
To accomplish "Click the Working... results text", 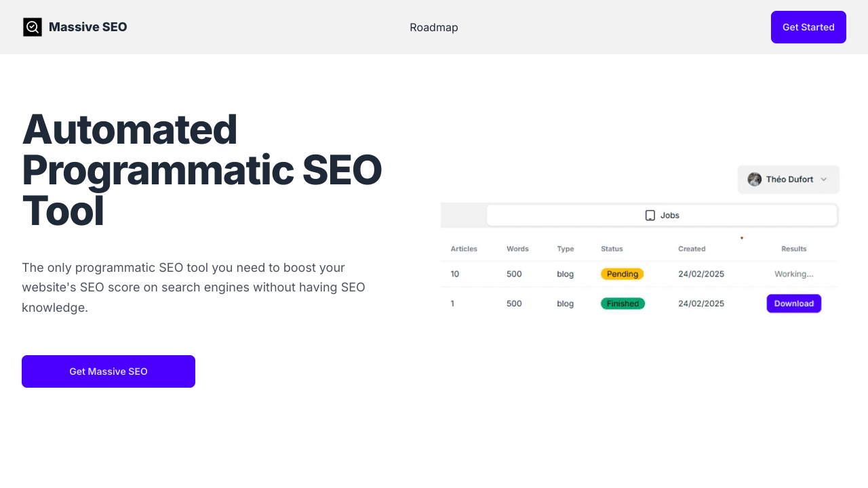I will click(x=793, y=274).
